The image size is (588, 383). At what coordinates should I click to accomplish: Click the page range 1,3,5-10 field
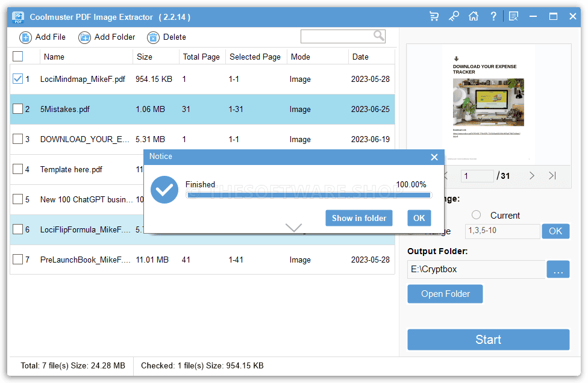tap(502, 231)
